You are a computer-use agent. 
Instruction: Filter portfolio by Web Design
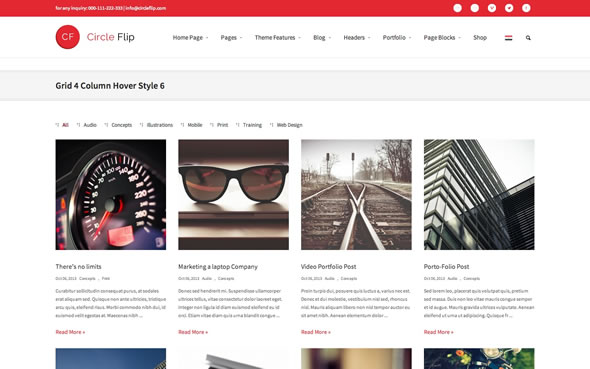click(289, 125)
